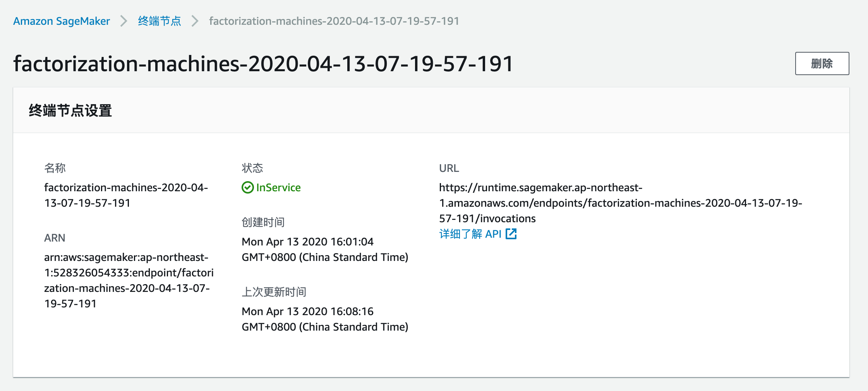Click the 上次更新时间 field label
This screenshot has width=868, height=391.
coord(274,292)
